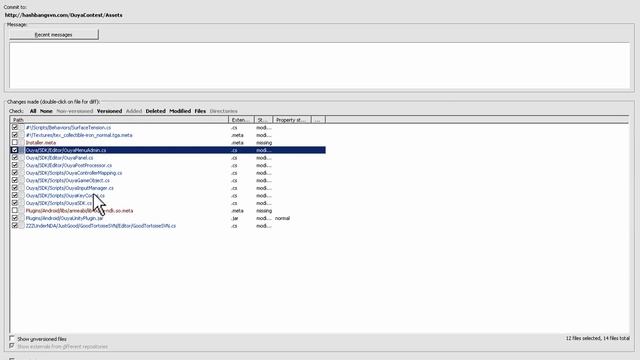Viewport: 640px width, 360px height.
Task: Check the Plugins/Android .so.meta checkbox
Action: [x=15, y=211]
